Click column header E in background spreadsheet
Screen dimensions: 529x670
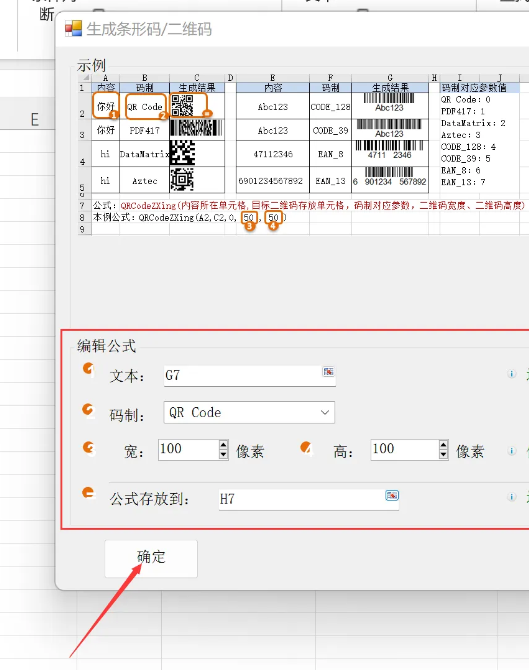pyautogui.click(x=35, y=119)
